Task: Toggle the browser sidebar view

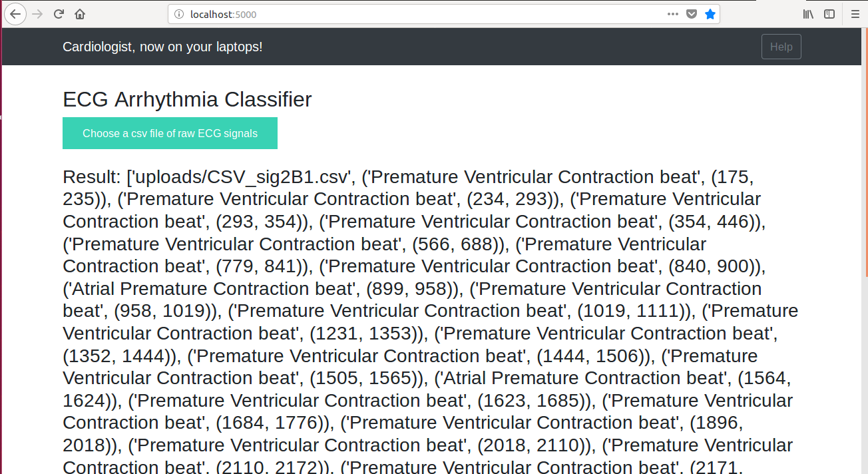Action: click(829, 14)
